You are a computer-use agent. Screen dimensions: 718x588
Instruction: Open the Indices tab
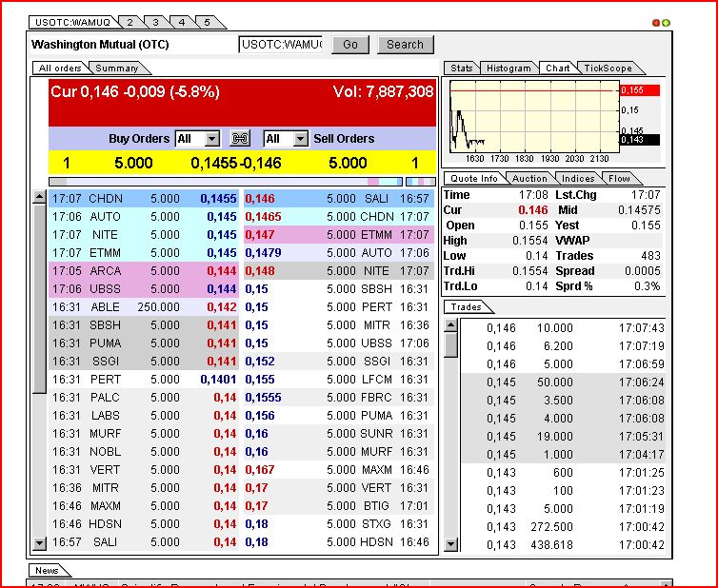tap(578, 179)
